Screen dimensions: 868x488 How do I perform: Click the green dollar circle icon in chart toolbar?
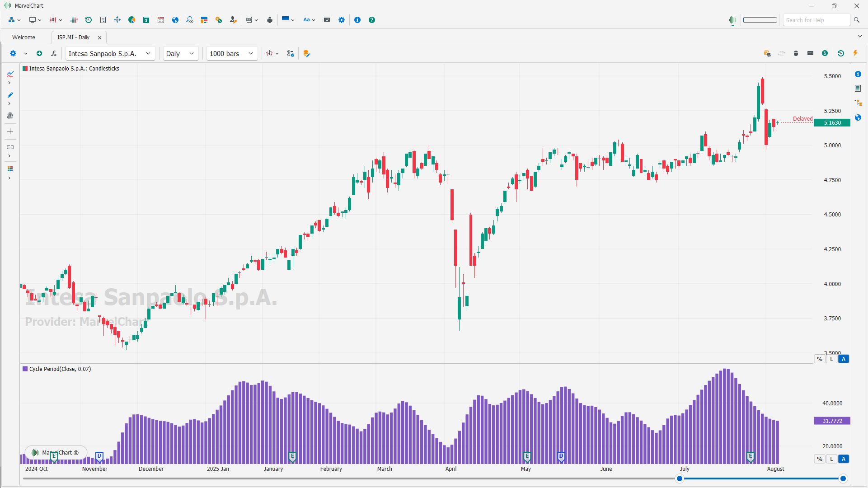[x=825, y=53]
